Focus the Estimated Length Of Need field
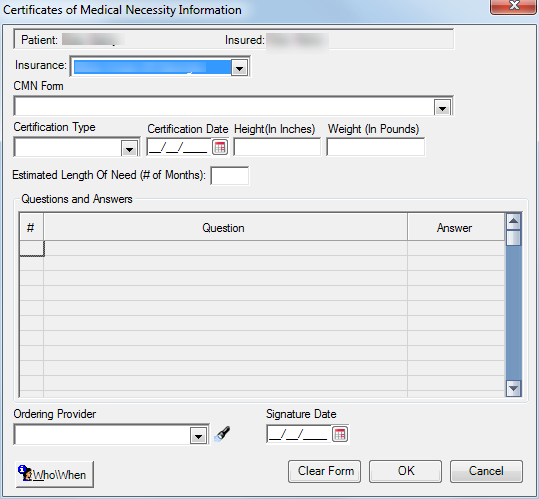This screenshot has width=539, height=499. [x=230, y=176]
